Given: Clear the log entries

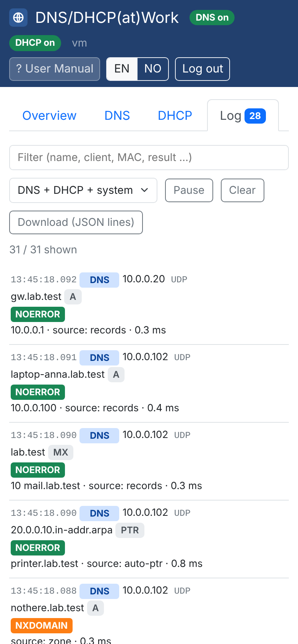Looking at the screenshot, I should point(243,190).
